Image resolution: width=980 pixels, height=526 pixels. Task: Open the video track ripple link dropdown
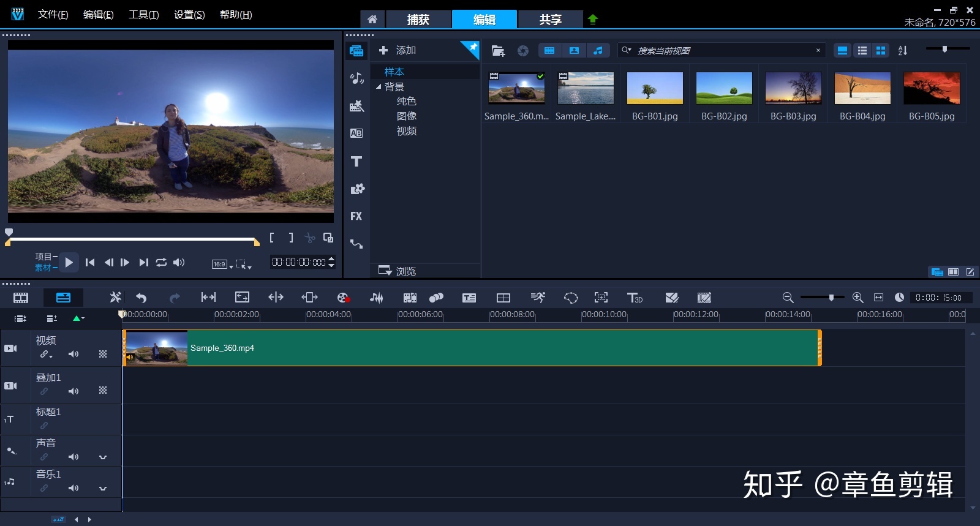pyautogui.click(x=47, y=354)
